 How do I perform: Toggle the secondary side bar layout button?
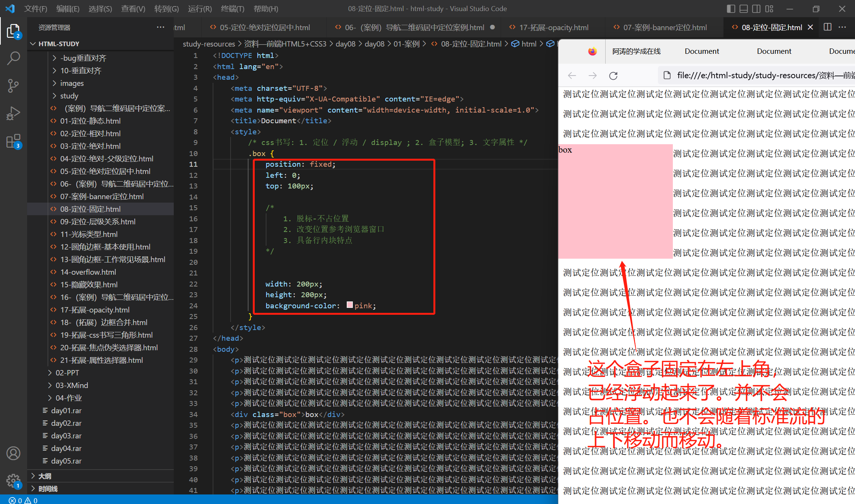[756, 8]
